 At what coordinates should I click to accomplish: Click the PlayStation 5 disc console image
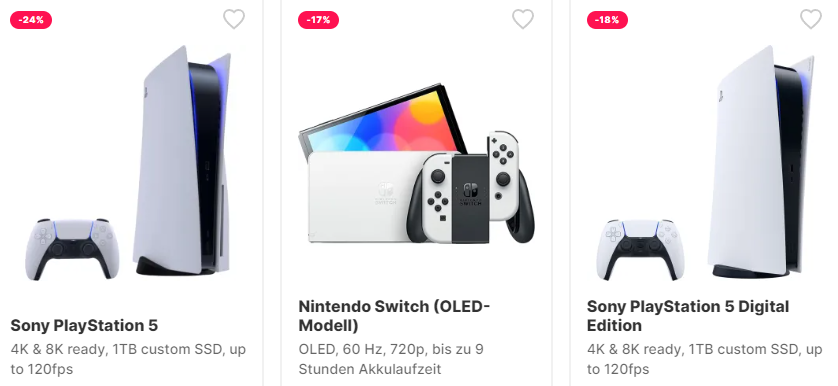point(182,160)
